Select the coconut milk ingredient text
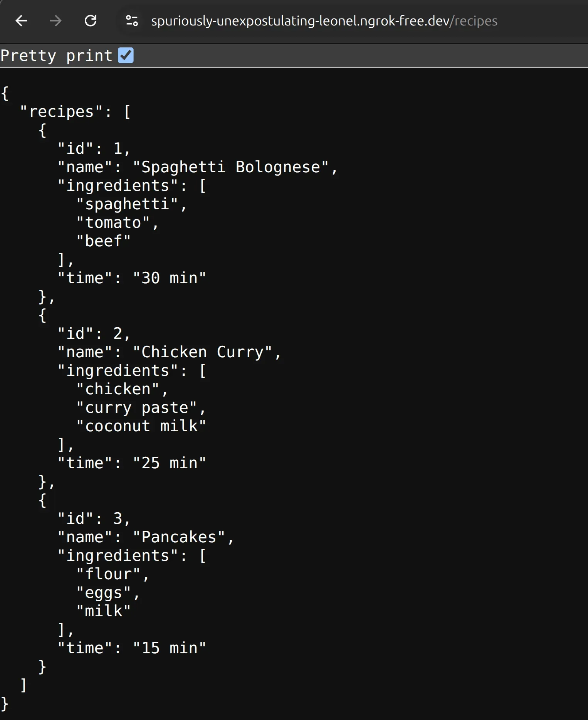 141,426
